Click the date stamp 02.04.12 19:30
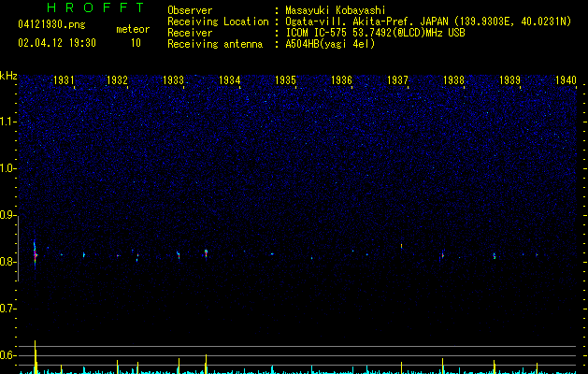The width and height of the screenshot is (588, 374). (57, 43)
